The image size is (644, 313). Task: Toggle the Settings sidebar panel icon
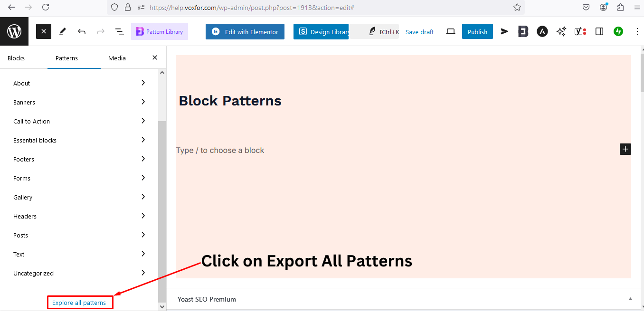click(x=599, y=31)
